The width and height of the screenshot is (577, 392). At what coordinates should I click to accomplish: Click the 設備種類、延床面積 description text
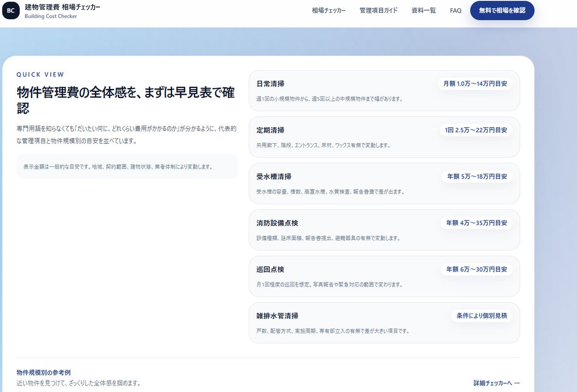click(328, 238)
